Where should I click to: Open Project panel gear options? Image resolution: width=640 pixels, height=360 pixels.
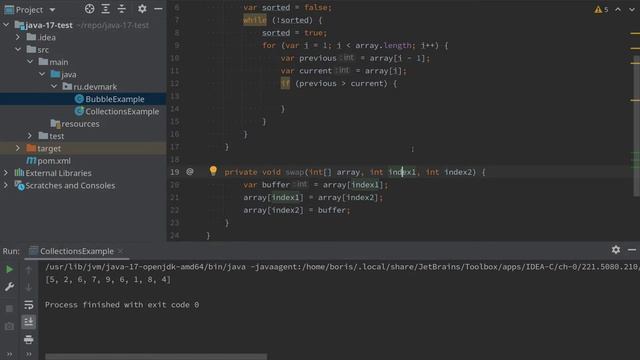[142, 9]
